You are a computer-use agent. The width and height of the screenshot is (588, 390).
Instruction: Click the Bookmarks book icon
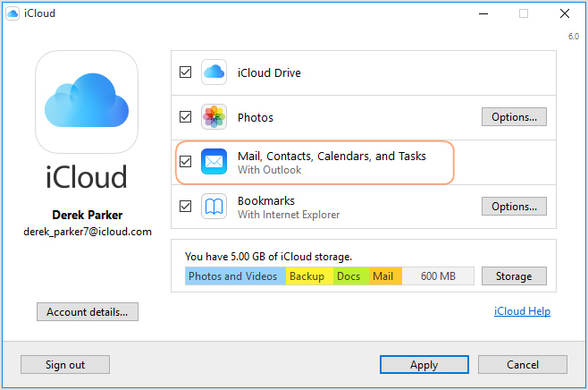(214, 207)
